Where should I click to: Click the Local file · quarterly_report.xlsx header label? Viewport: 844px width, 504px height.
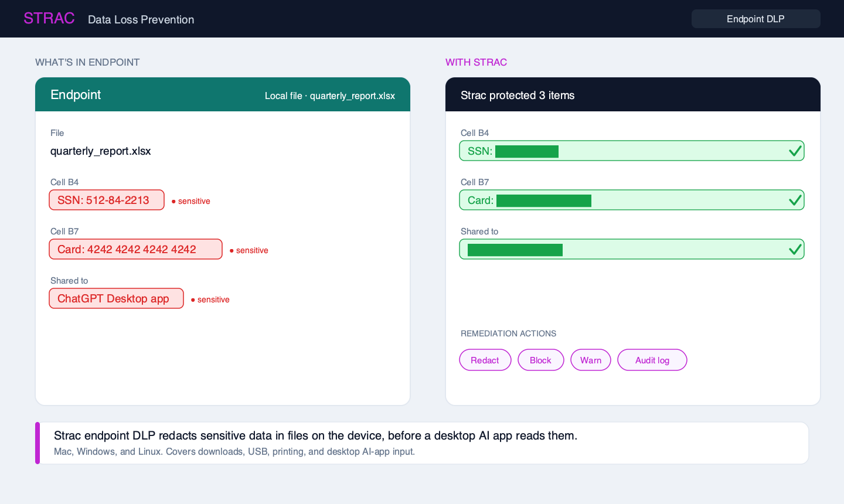pos(330,96)
